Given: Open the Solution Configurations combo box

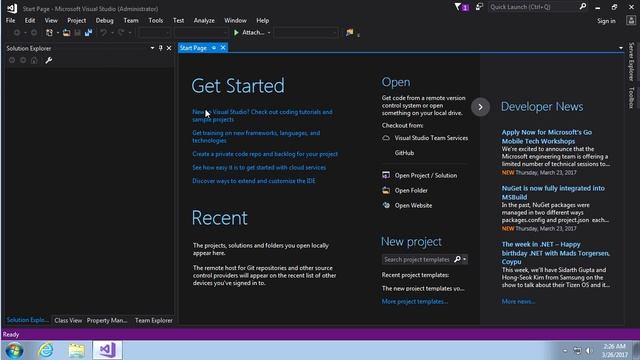Looking at the screenshot, I should coord(154,33).
